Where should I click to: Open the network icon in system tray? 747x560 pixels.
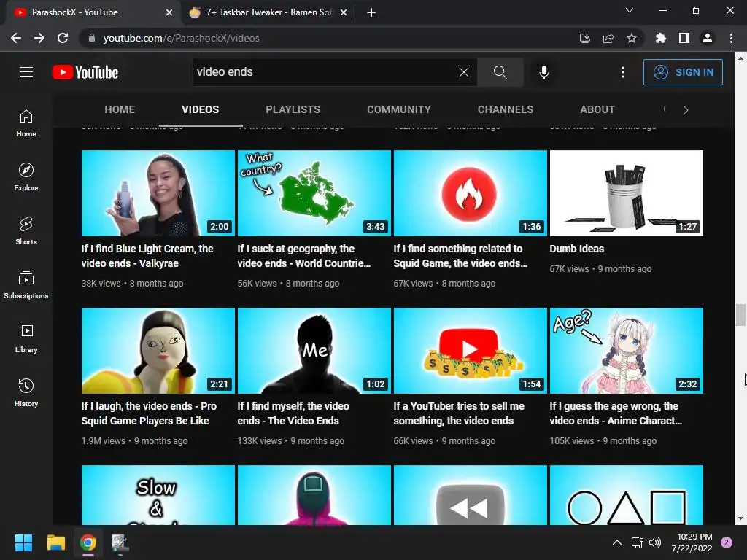[x=637, y=542]
